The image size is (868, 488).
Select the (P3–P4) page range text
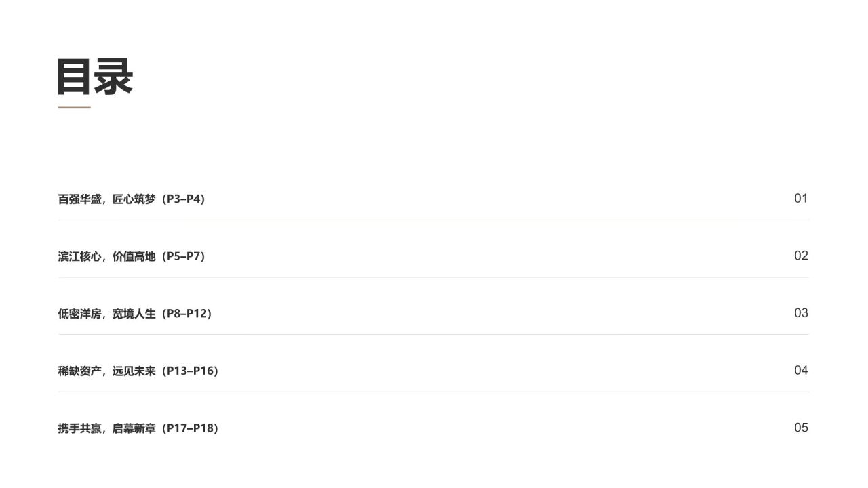182,199
